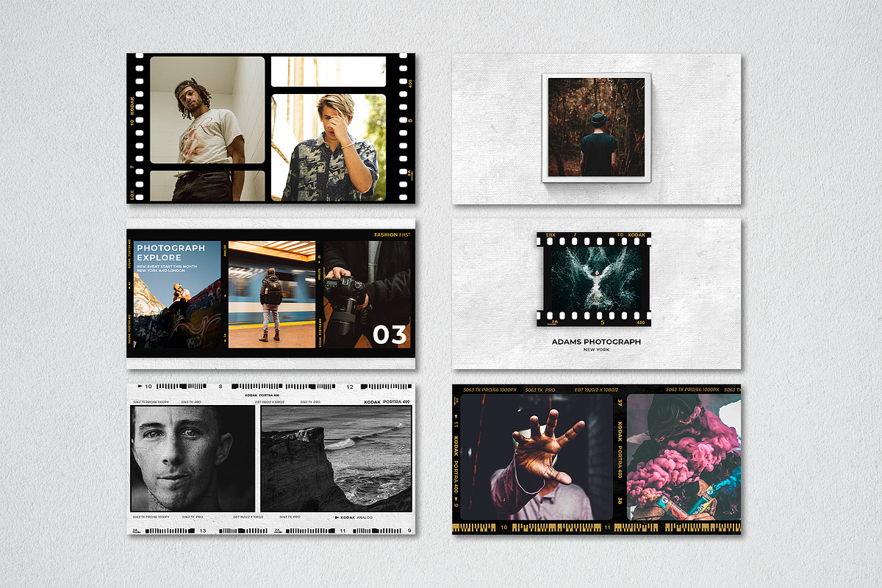Viewport: 882px width, 588px height.
Task: Click the 'NEW YORK' subtitle under Adams Photograph
Action: coord(596,350)
